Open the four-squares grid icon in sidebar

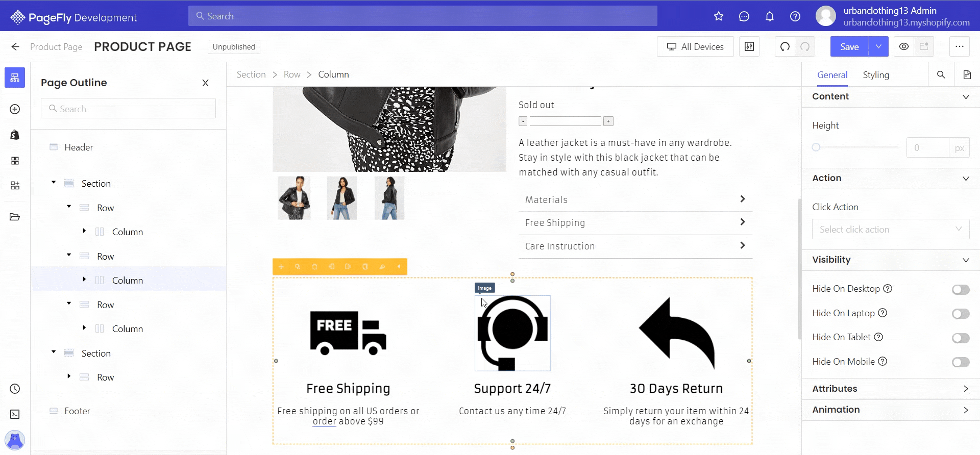pos(15,161)
